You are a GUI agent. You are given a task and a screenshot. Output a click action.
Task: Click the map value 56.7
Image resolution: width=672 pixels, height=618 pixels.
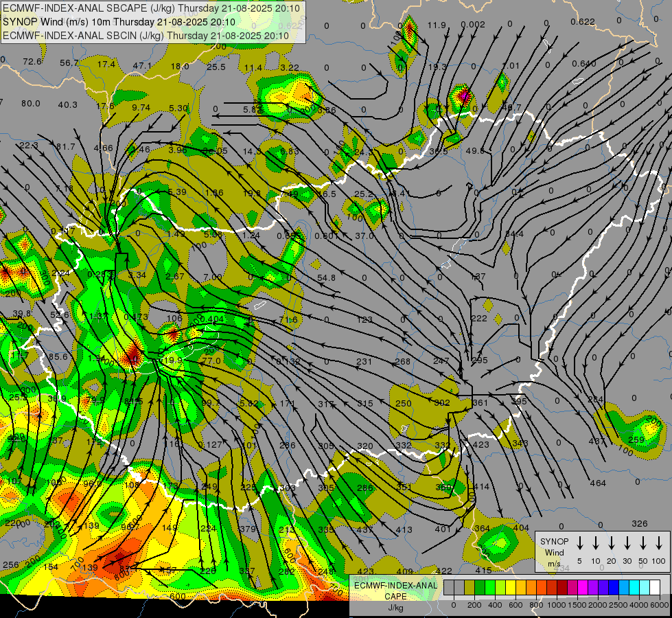click(x=69, y=63)
